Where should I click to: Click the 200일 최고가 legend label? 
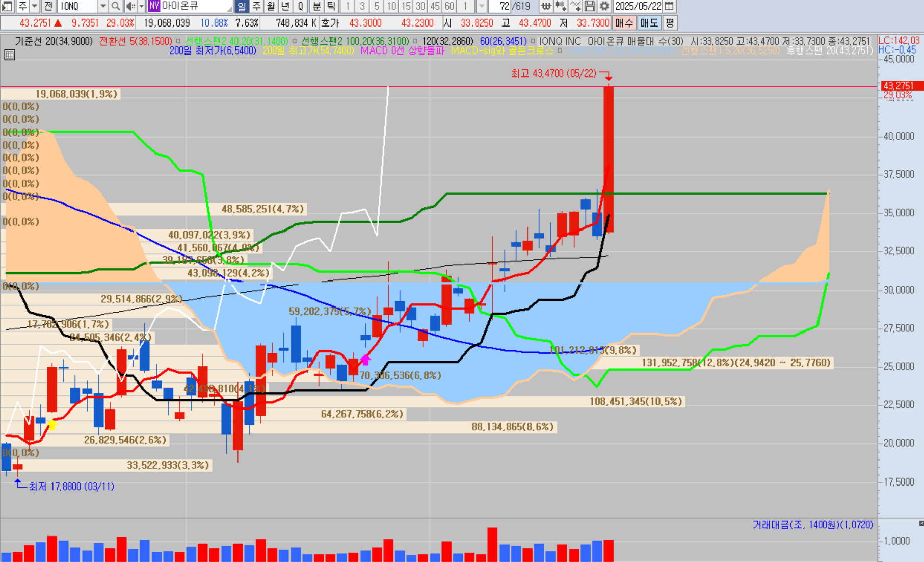click(x=308, y=50)
